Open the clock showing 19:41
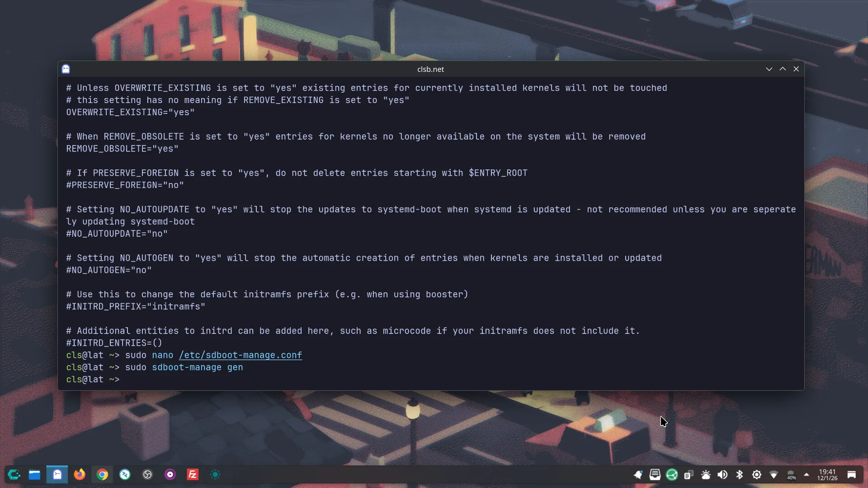Image resolution: width=868 pixels, height=488 pixels. (827, 474)
